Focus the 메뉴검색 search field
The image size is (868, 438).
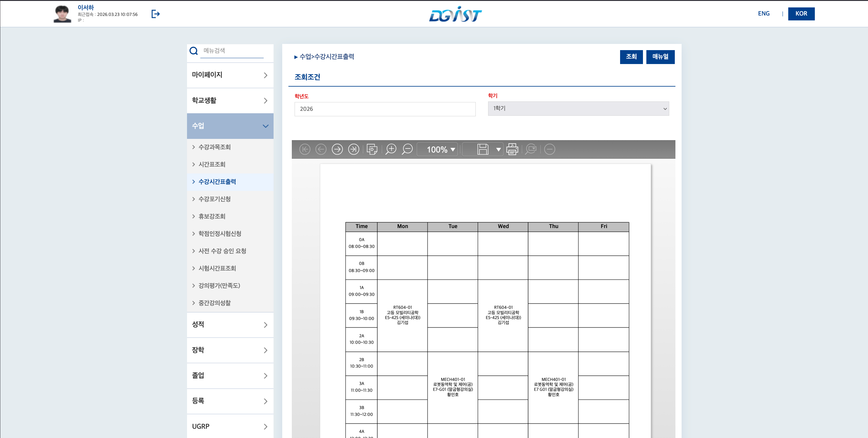[x=232, y=51]
